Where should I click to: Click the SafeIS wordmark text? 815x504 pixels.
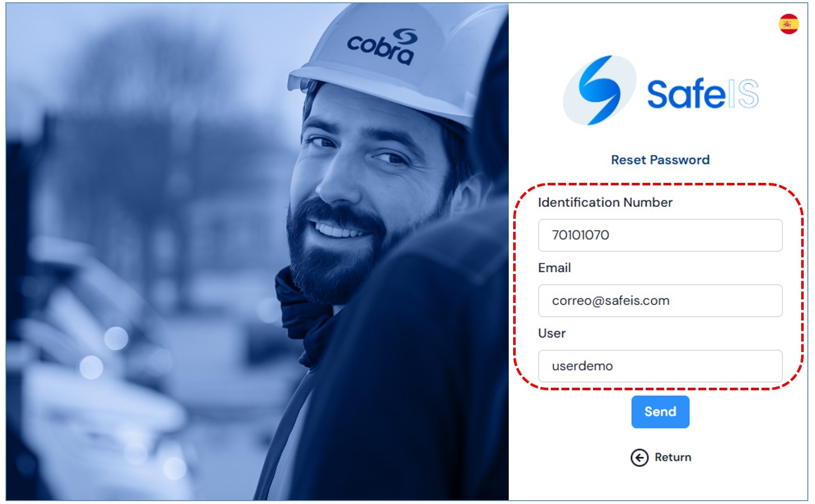702,94
